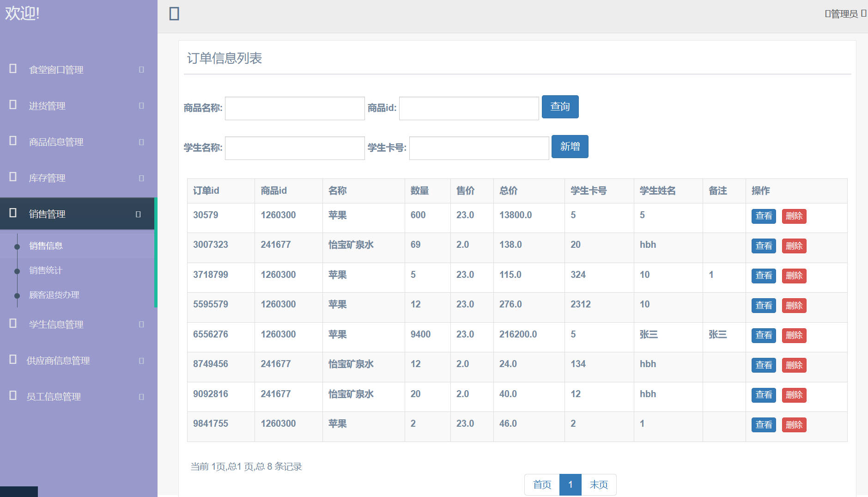Click the 员工信息管理 sidebar icon
The image size is (868, 497).
(x=12, y=396)
